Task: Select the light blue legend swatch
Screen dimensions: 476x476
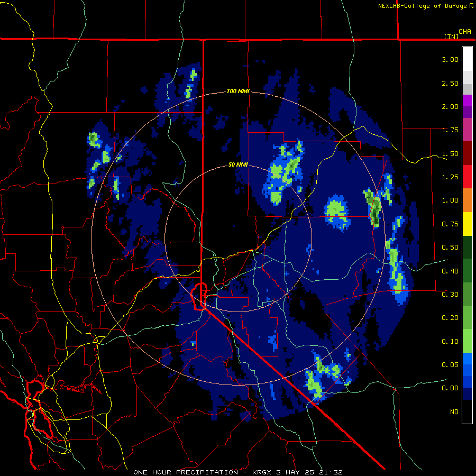Action: tap(467, 359)
